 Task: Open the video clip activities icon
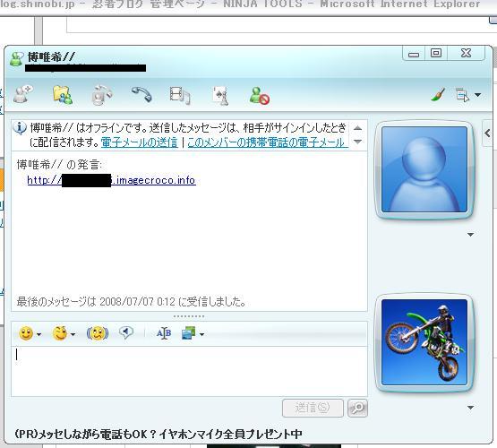[180, 95]
